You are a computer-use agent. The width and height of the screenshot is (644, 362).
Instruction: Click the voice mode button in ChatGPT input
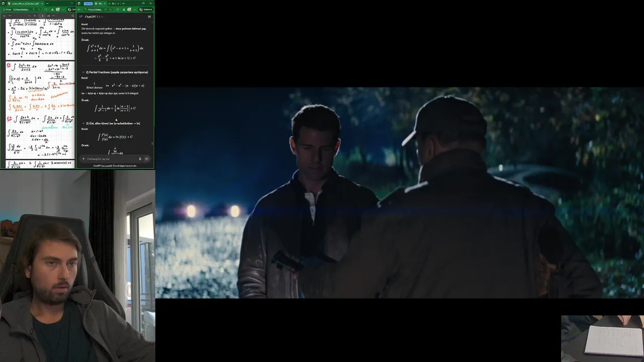pos(146,159)
